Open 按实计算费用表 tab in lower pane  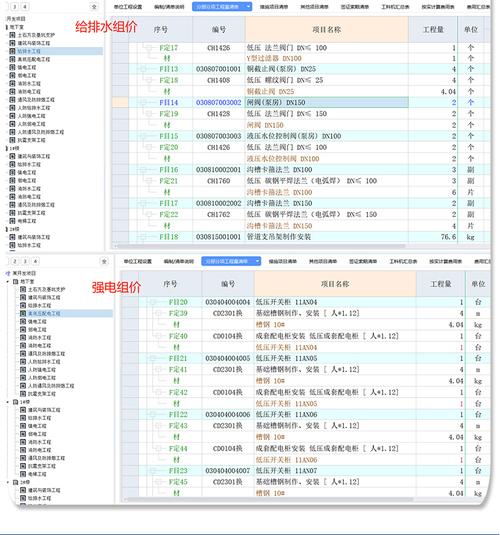(445, 261)
